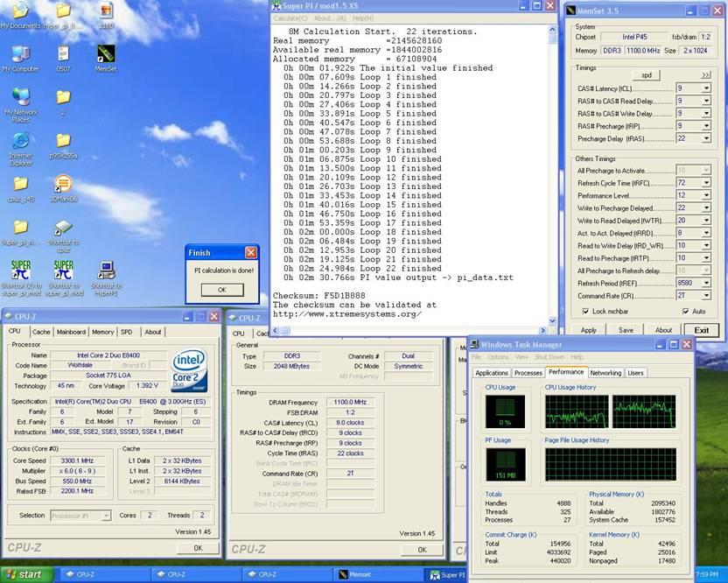Click the Super PI title bar icon
The width and height of the screenshot is (728, 583).
[276, 5]
